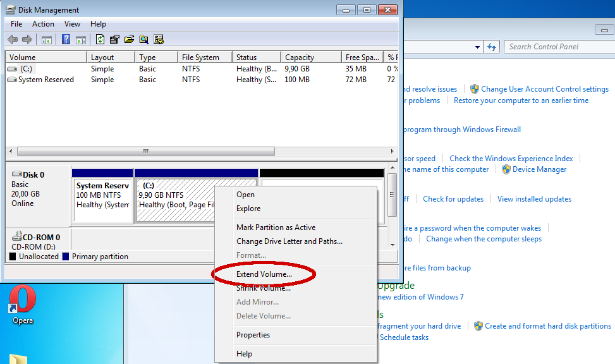Click the magnifier Explore toolbar icon
The width and height of the screenshot is (615, 364).
(144, 40)
